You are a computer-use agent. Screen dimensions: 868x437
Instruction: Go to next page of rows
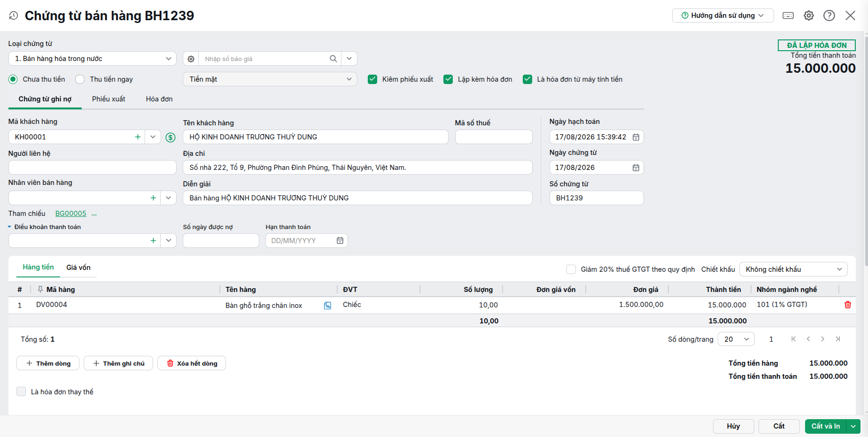[823, 339]
